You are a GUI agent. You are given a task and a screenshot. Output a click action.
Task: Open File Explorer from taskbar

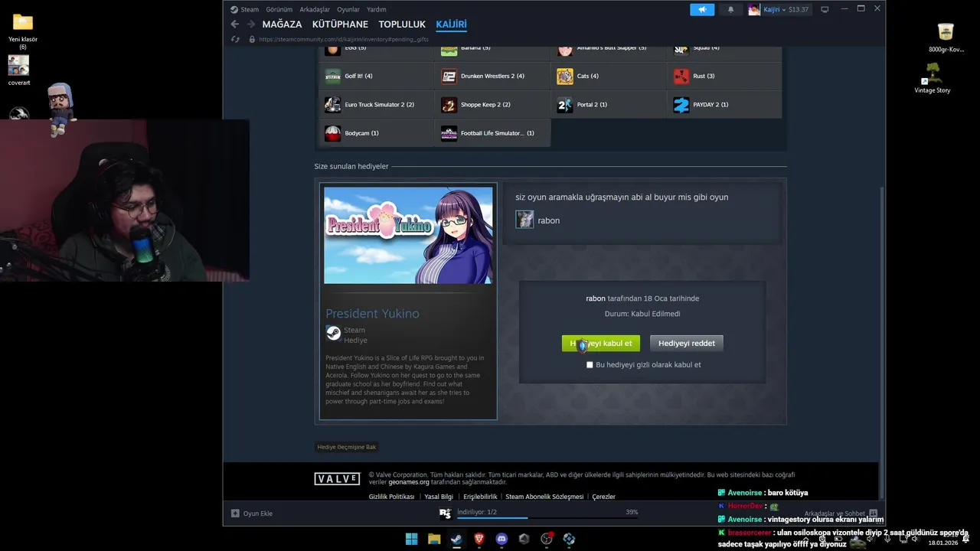434,539
